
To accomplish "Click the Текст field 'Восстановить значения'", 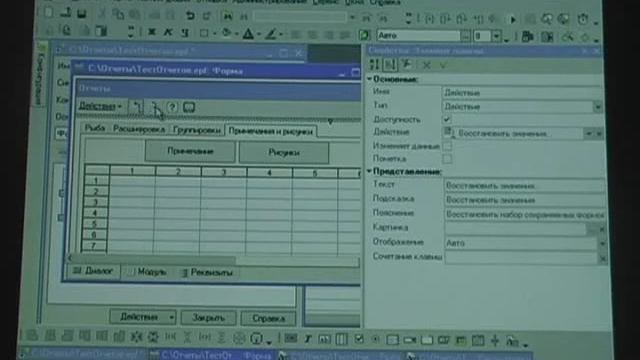I will point(524,186).
